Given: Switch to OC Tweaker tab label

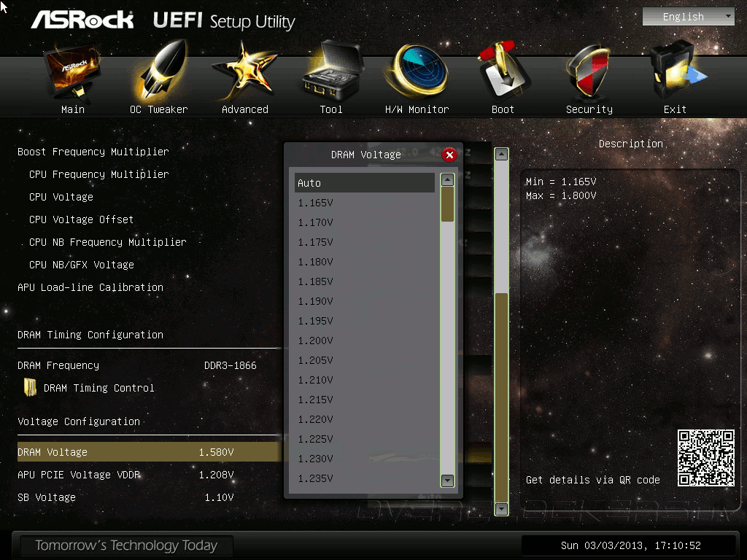Looking at the screenshot, I should click(159, 109).
